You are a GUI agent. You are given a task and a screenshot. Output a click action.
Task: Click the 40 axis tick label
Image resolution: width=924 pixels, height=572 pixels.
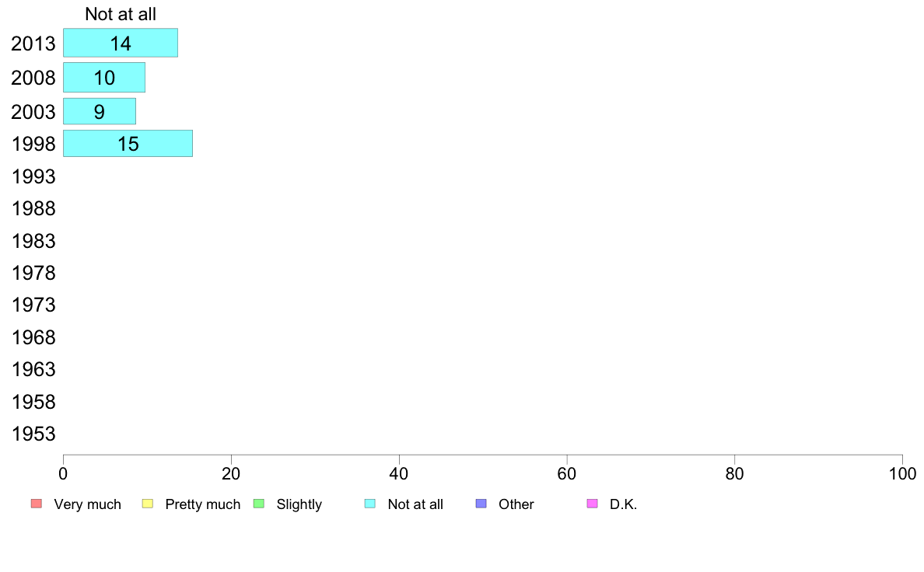[399, 473]
